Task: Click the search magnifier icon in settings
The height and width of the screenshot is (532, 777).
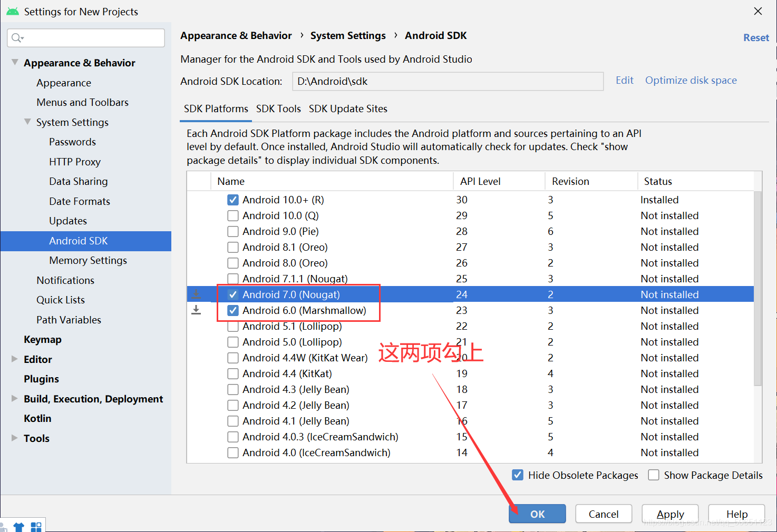Action: [x=17, y=38]
